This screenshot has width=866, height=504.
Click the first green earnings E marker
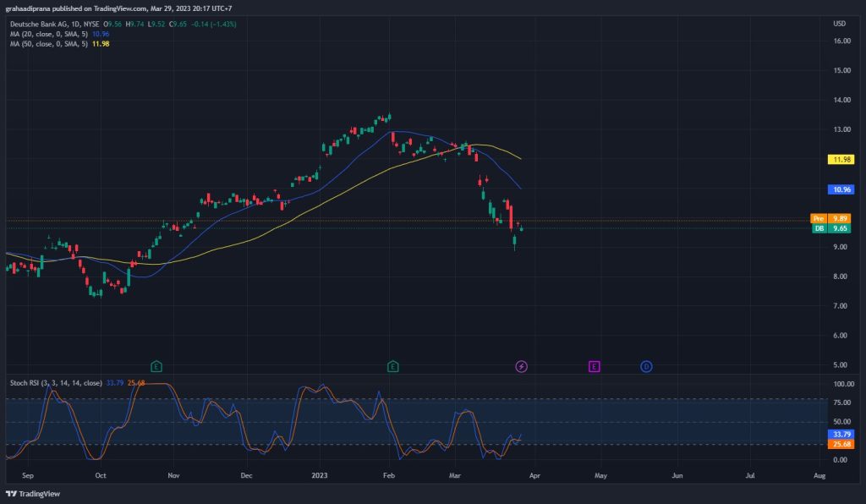coord(156,366)
